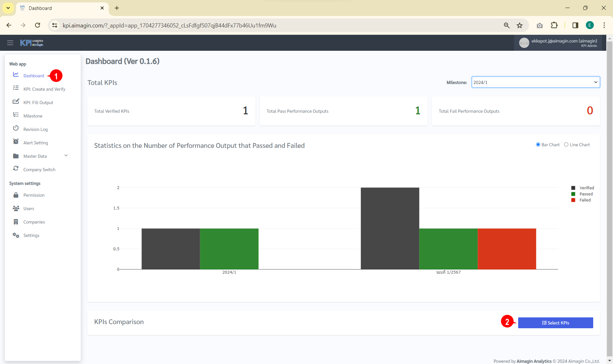Screen dimensions: 613x364
Task: Open the Dashboard menu item
Action: pos(34,76)
